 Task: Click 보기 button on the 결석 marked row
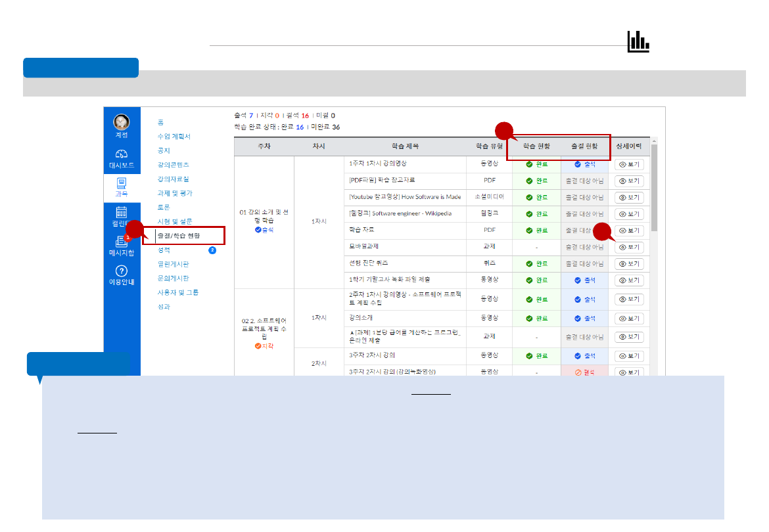click(x=629, y=372)
